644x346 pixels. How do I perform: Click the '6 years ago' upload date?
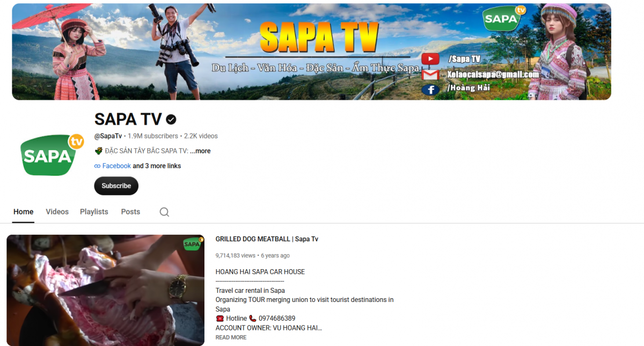tap(275, 256)
